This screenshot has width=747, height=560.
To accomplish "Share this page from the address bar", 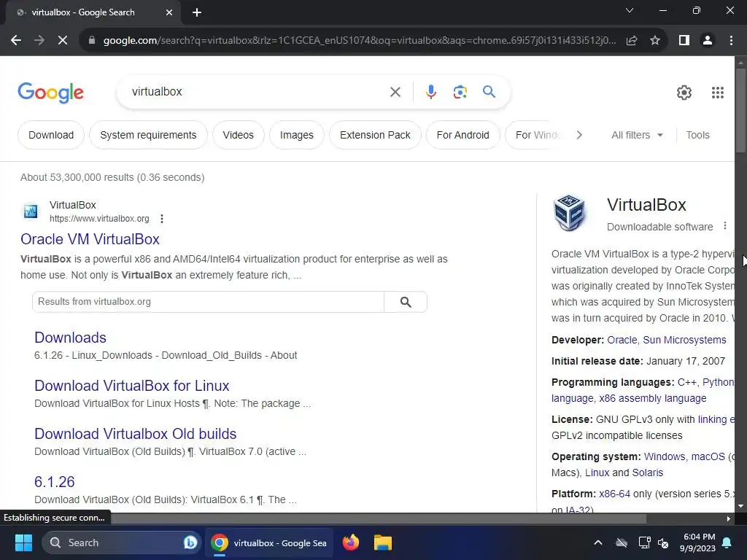I will (x=632, y=41).
